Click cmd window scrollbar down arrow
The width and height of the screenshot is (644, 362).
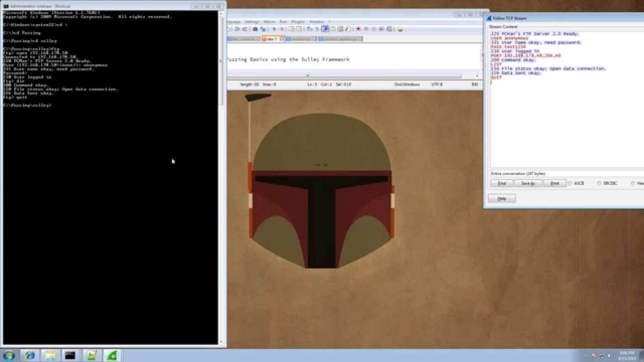tap(221, 342)
